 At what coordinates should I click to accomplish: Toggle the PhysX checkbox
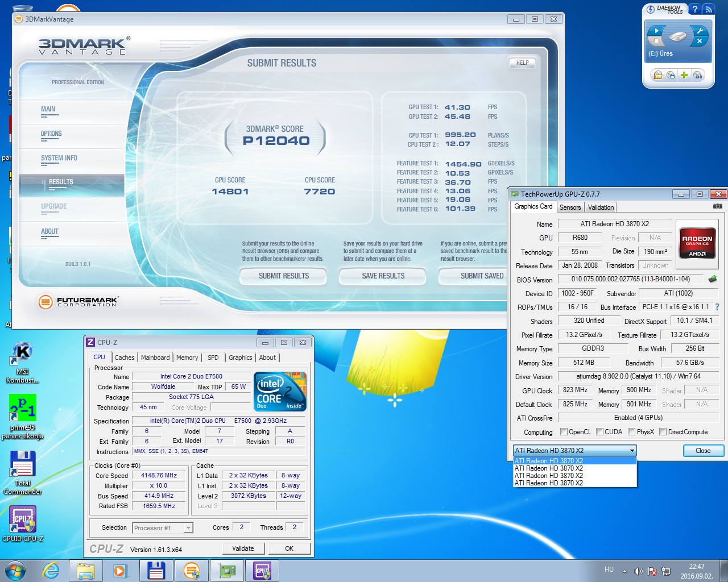631,432
